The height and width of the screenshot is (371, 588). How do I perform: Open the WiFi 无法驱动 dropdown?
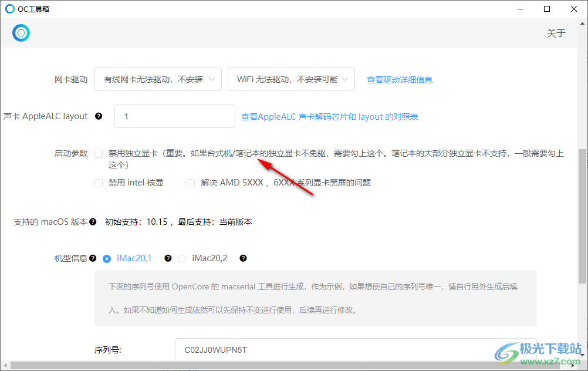point(292,79)
